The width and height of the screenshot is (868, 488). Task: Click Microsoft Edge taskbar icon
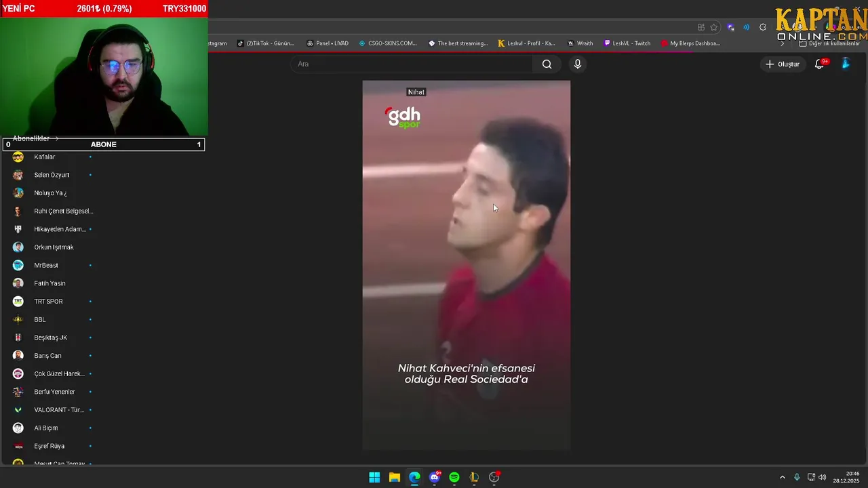coord(414,477)
